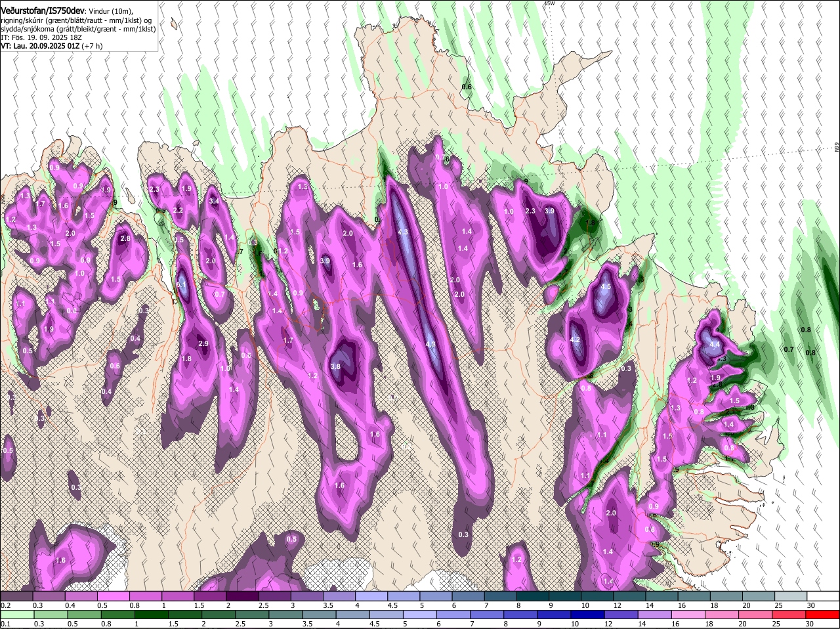The width and height of the screenshot is (840, 629).
Task: Select the 'VT: Lau. 20.09.2025 01Z' valid time
Action: [40, 46]
